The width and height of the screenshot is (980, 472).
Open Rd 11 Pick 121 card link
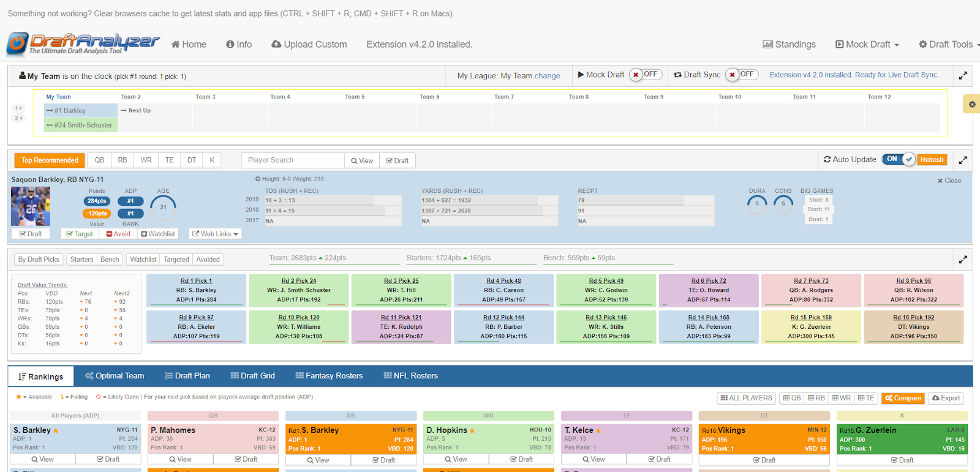[x=401, y=318]
